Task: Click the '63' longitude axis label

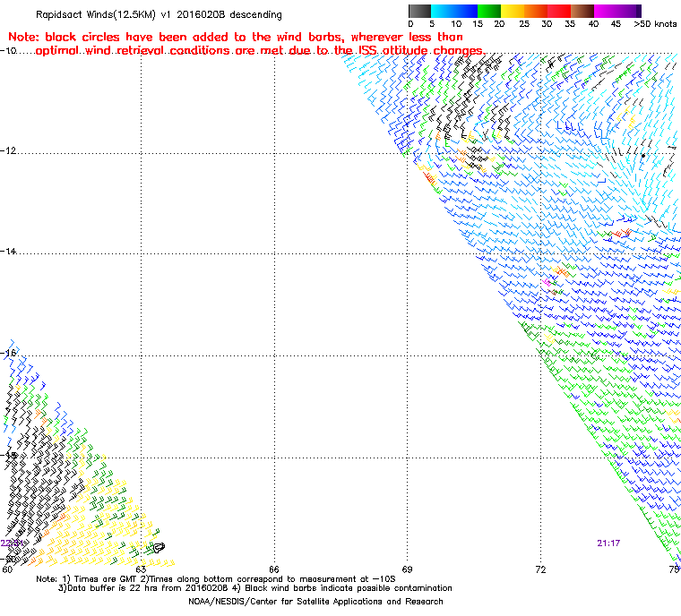Action: point(141,569)
